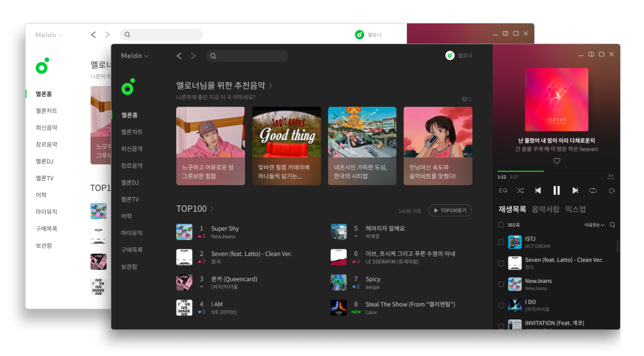Viewport: 644px width, 356px height.
Task: Toggle shuffle mode in player
Action: 520,191
